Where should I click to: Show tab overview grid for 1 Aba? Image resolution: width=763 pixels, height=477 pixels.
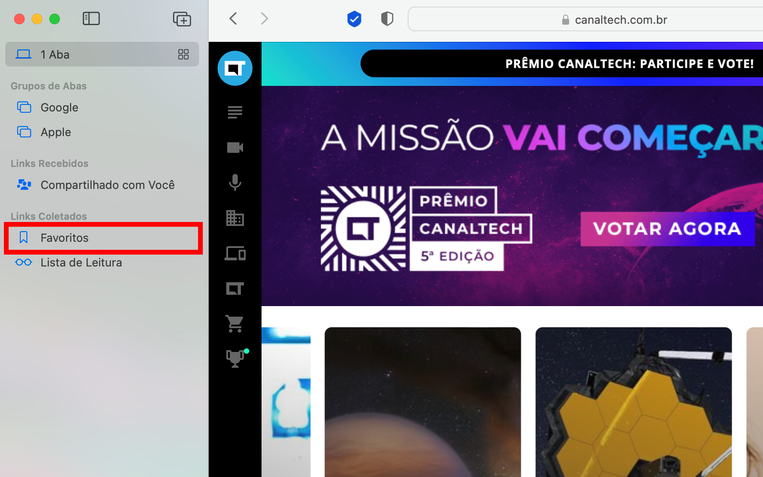point(183,55)
